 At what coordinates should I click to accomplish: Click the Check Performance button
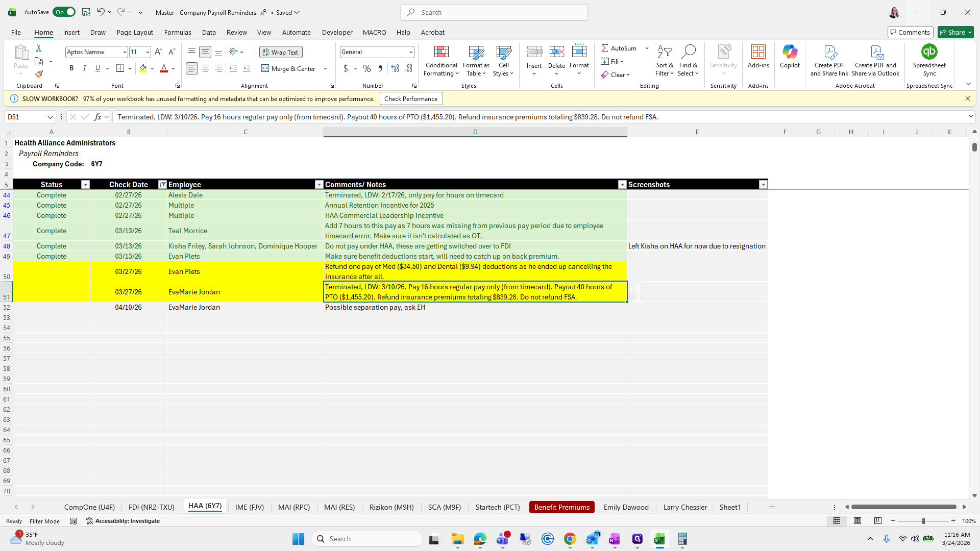point(410,99)
